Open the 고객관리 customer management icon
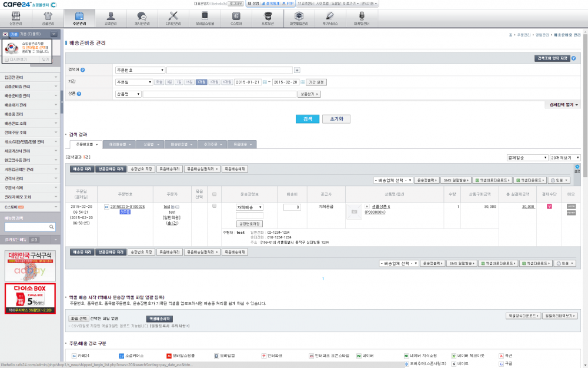The height and width of the screenshot is (368, 588). tap(109, 18)
